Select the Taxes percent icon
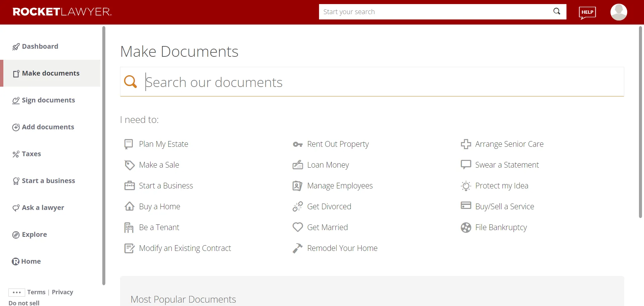Image resolution: width=644 pixels, height=306 pixels. [x=15, y=154]
